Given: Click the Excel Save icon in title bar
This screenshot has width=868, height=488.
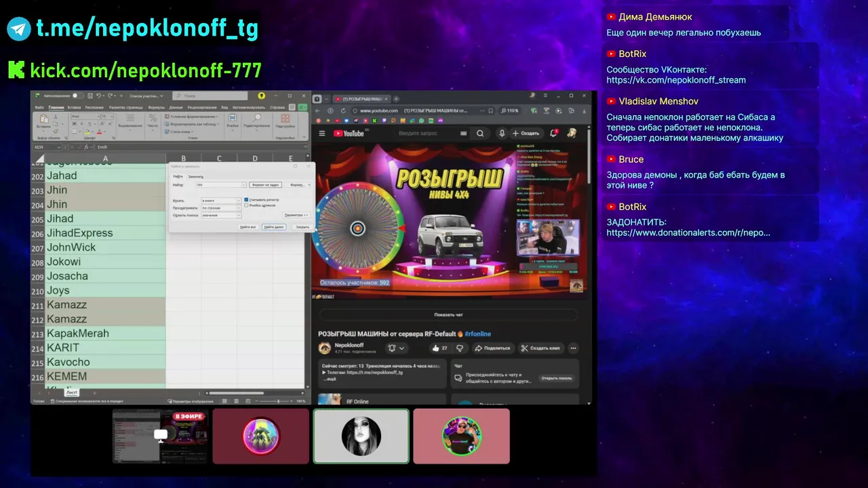Looking at the screenshot, I should [x=90, y=96].
